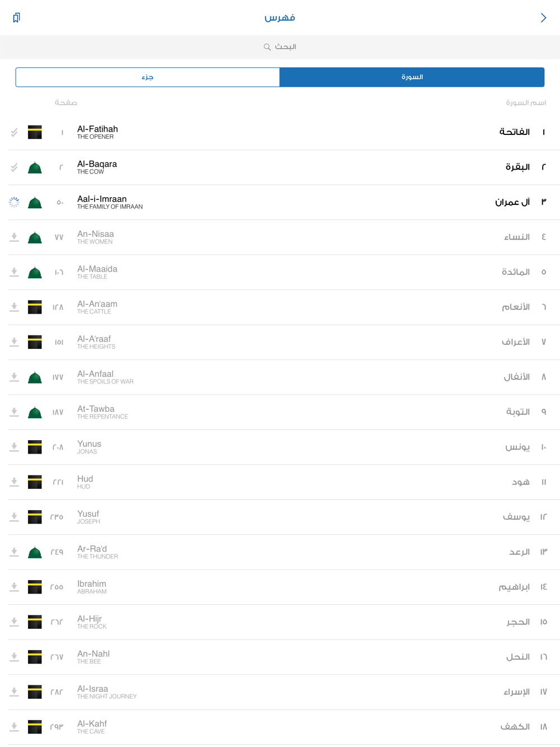The width and height of the screenshot is (560, 747).
Task: Switch to the جزء tab
Action: coord(148,77)
